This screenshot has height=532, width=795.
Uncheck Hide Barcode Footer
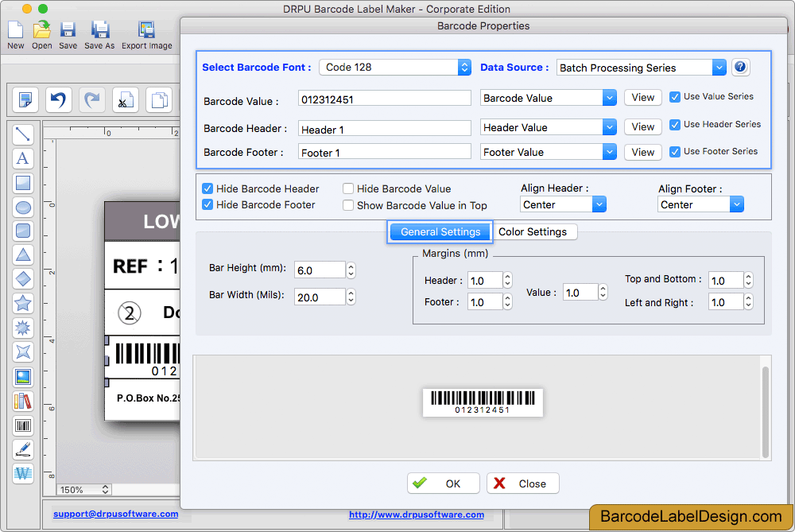pyautogui.click(x=207, y=204)
